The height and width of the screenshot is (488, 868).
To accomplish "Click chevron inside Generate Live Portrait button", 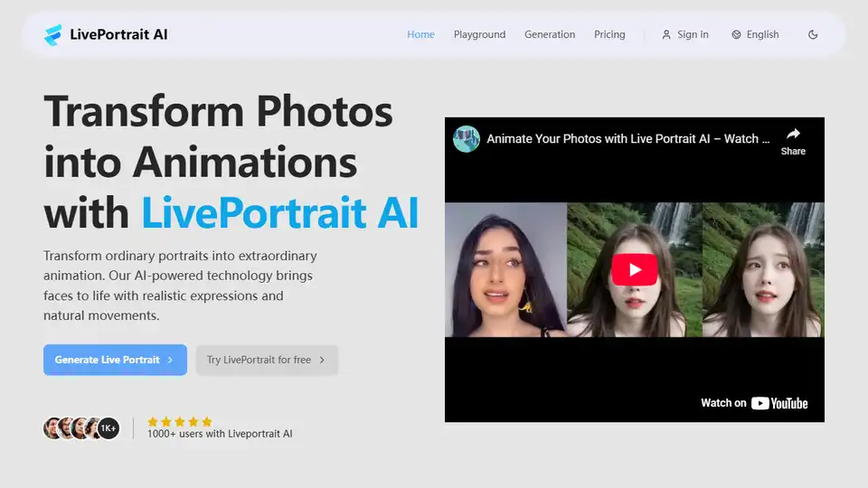I will tap(170, 360).
